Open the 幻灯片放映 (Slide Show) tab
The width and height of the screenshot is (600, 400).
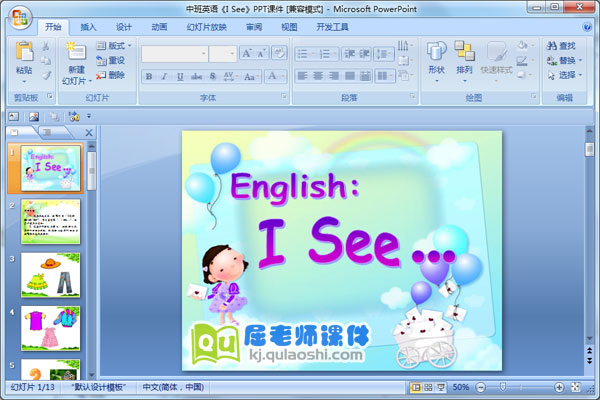(x=207, y=27)
